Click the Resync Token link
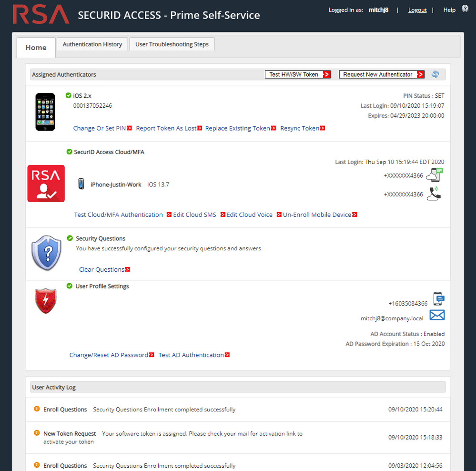476x471 pixels. (x=299, y=128)
